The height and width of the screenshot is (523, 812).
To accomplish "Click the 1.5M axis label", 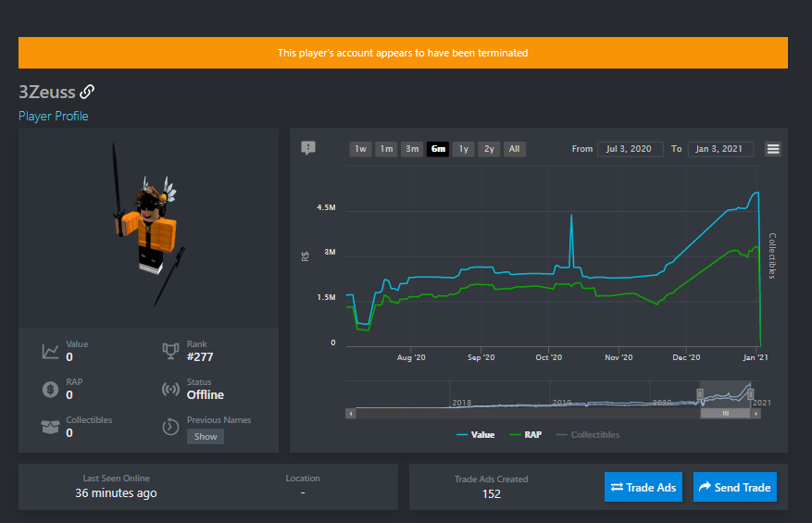I will click(x=326, y=297).
